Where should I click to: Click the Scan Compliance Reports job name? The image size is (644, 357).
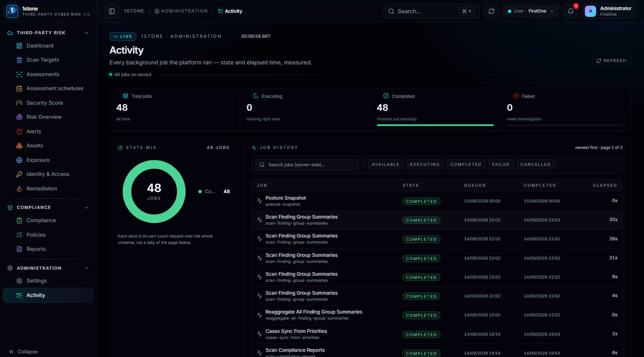coord(295,350)
